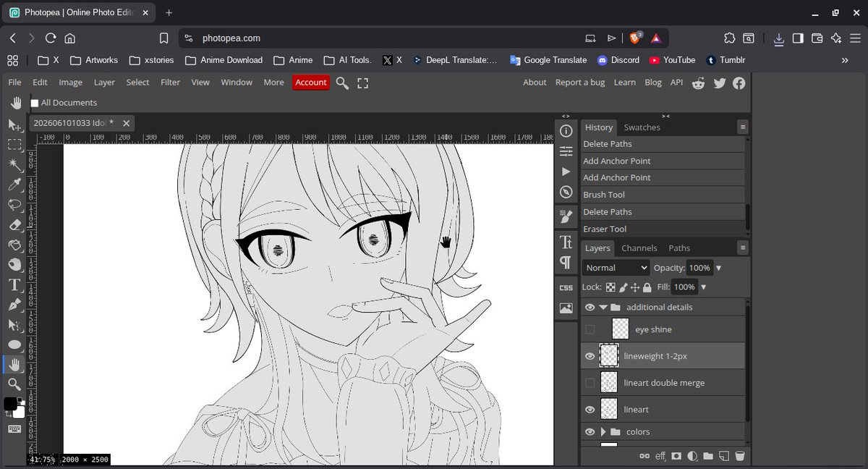The width and height of the screenshot is (868, 469).
Task: Open the Opacity slider arrow
Action: 718,268
